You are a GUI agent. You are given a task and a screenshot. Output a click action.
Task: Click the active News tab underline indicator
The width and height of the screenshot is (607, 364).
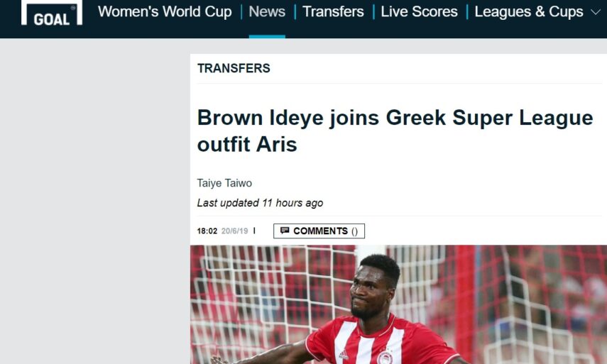pos(267,36)
